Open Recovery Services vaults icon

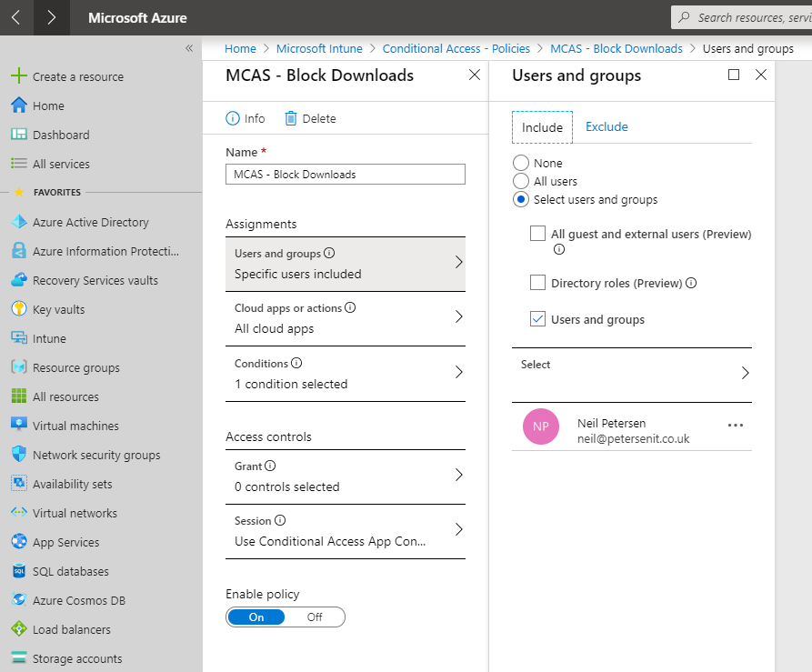[x=19, y=280]
